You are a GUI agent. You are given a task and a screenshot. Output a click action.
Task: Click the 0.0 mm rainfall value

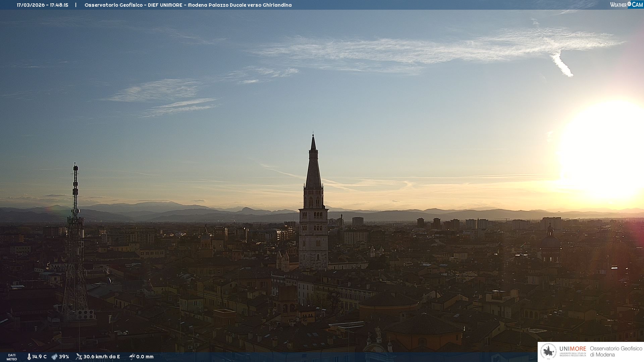pyautogui.click(x=145, y=357)
